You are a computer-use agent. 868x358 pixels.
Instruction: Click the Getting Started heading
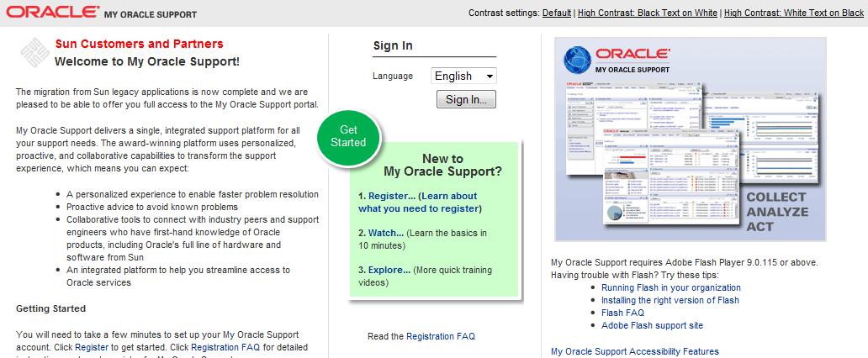[x=51, y=308]
